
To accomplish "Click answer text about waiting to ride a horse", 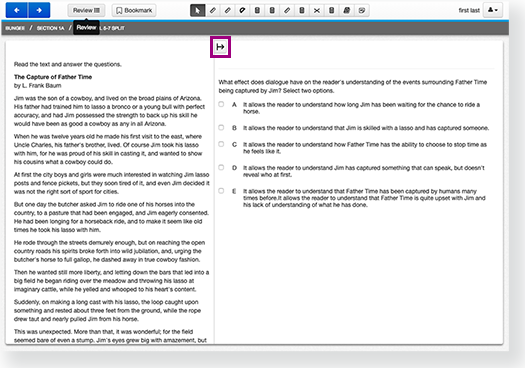I will (361, 108).
